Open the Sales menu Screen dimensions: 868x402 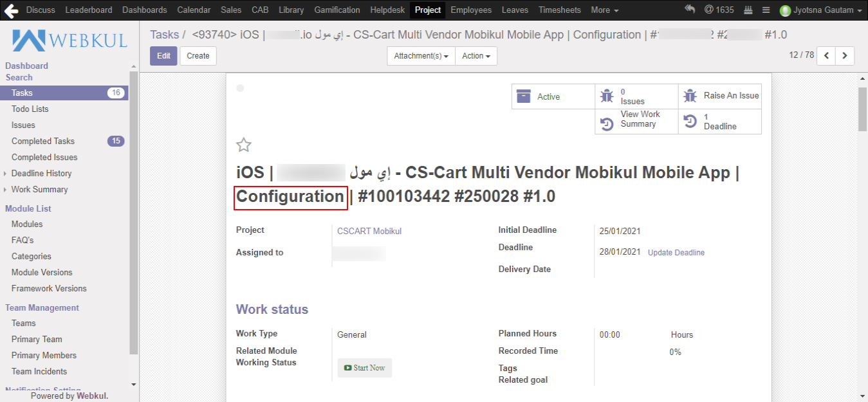(x=231, y=10)
